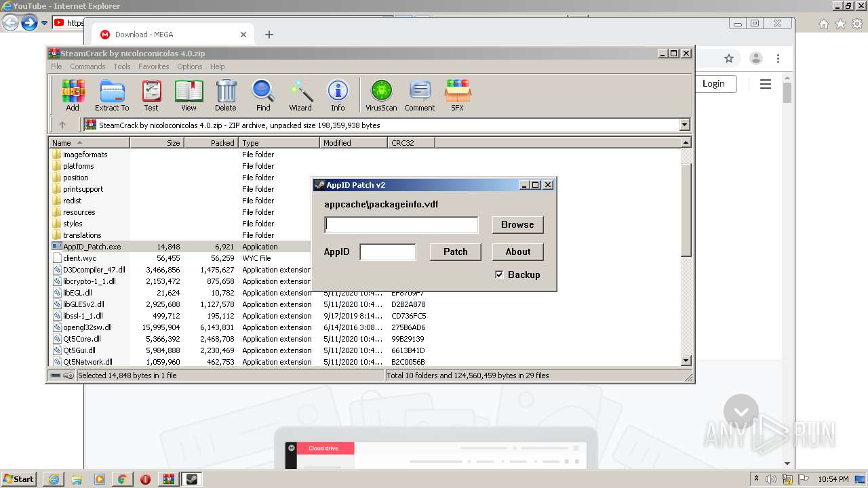Image resolution: width=868 pixels, height=488 pixels.
Task: Click the Add toolbar icon in WinRAR
Action: [x=73, y=95]
